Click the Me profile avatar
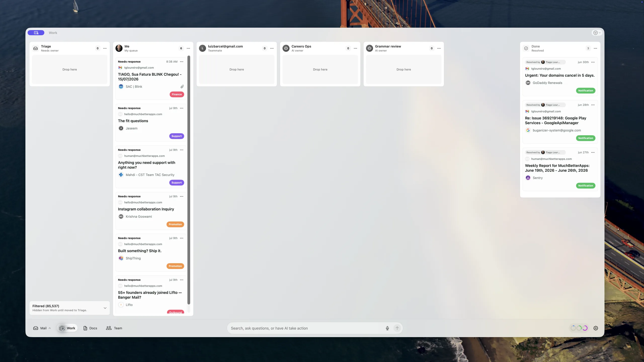This screenshot has width=644, height=362. click(x=119, y=48)
